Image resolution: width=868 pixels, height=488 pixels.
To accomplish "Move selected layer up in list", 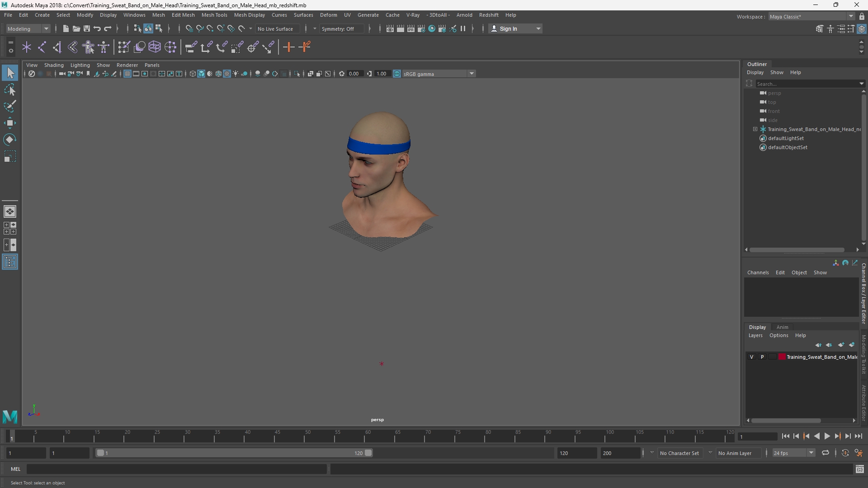I will coord(818,345).
